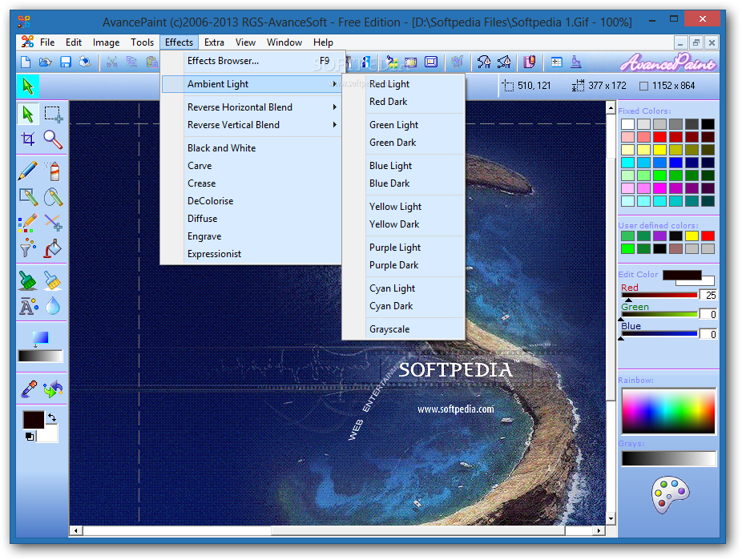Click the Red color slider
This screenshot has height=560, width=742.
point(659,295)
